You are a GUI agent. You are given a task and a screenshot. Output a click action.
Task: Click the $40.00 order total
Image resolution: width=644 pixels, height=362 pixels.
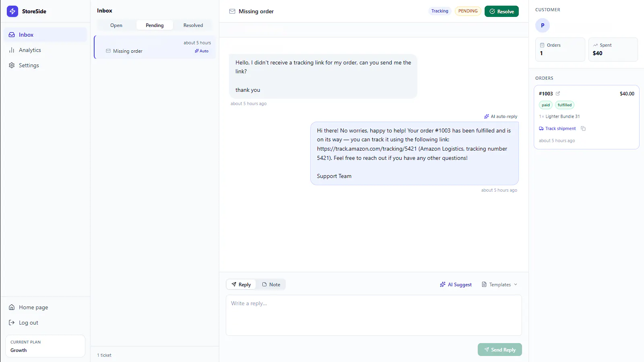(x=627, y=93)
